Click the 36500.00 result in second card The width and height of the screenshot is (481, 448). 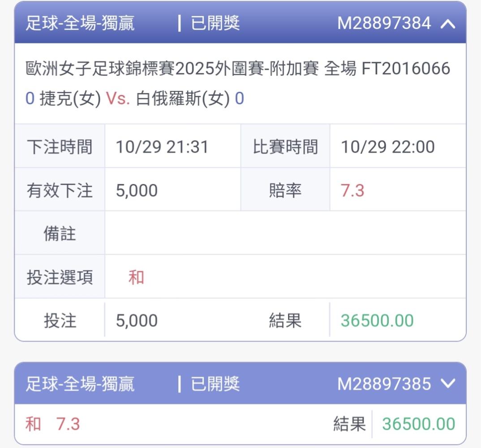point(418,424)
